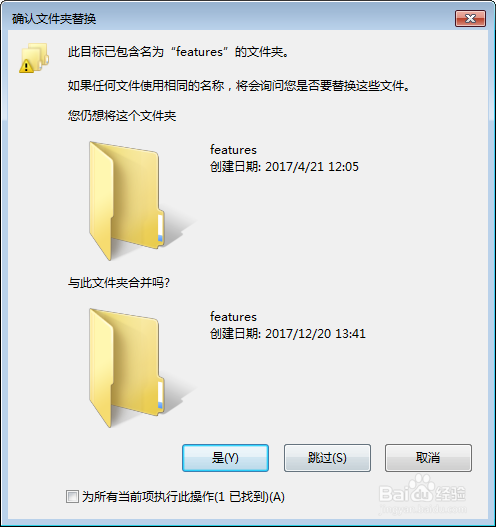Click the 与此文件夹合并吗? question text
The image size is (496, 527).
point(119,283)
